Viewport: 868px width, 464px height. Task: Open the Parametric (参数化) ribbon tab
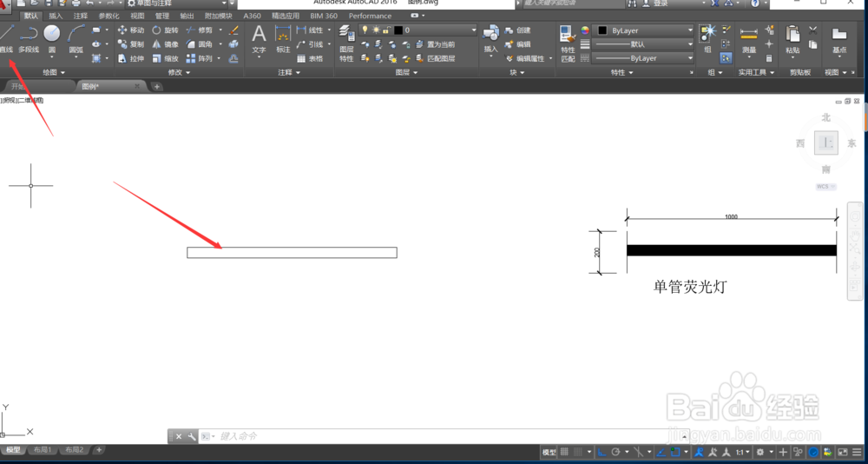108,16
